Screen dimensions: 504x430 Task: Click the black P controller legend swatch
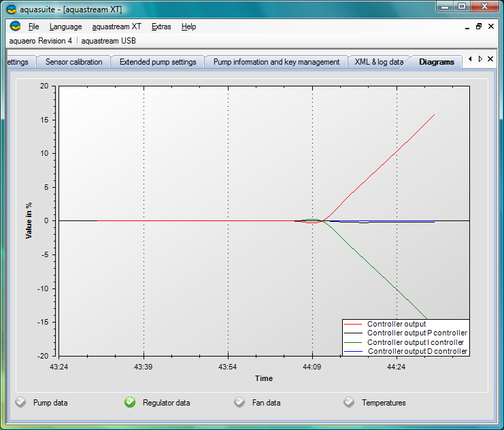(353, 333)
